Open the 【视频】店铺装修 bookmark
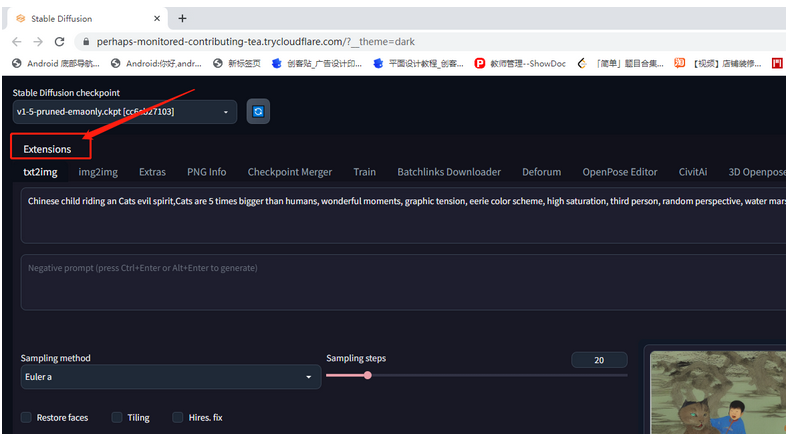 [x=718, y=64]
